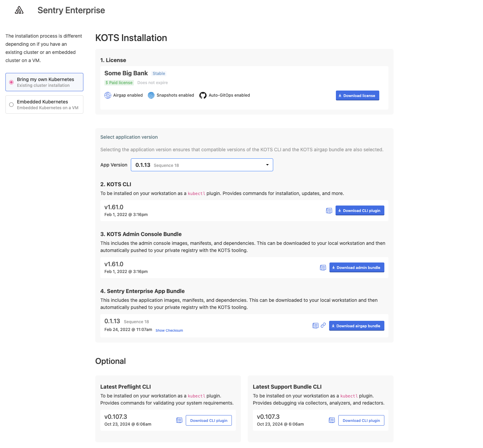Copy airgap bundle link icon
This screenshot has width=483, height=448.
pyautogui.click(x=323, y=325)
